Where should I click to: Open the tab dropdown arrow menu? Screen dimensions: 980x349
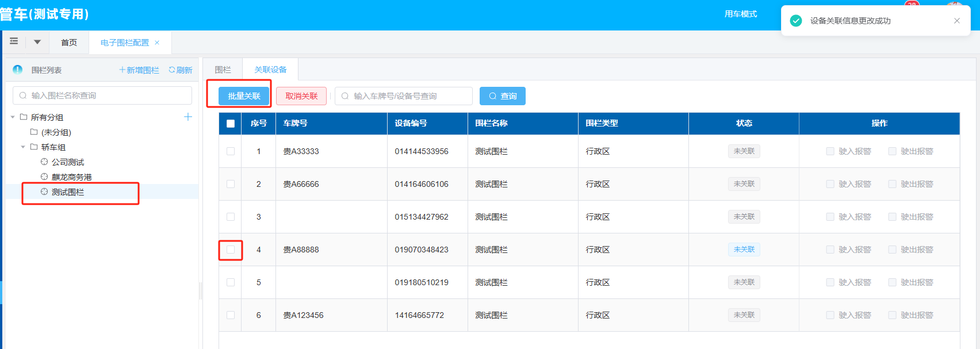point(37,42)
